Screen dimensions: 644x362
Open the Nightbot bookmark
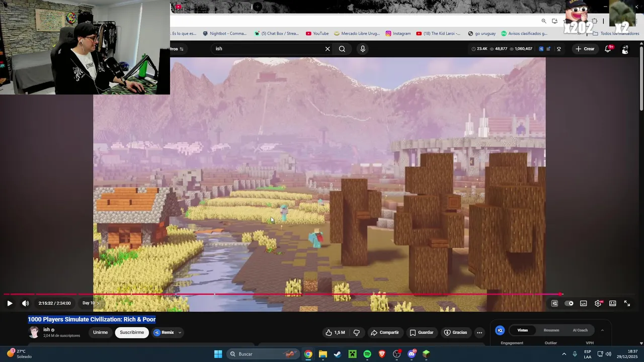pos(224,34)
